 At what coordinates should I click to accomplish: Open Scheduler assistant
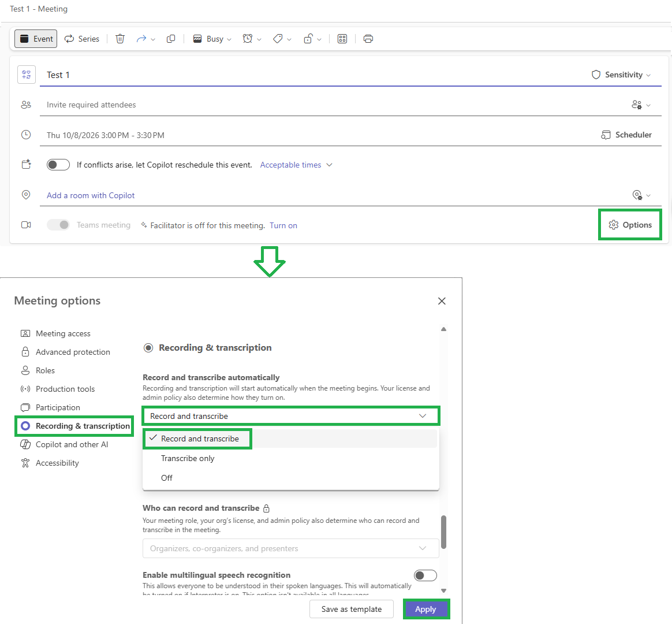[x=626, y=135]
